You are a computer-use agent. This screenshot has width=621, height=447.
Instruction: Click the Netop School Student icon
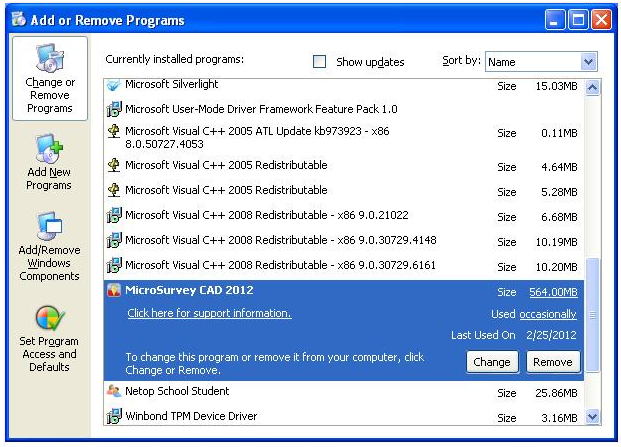[114, 392]
